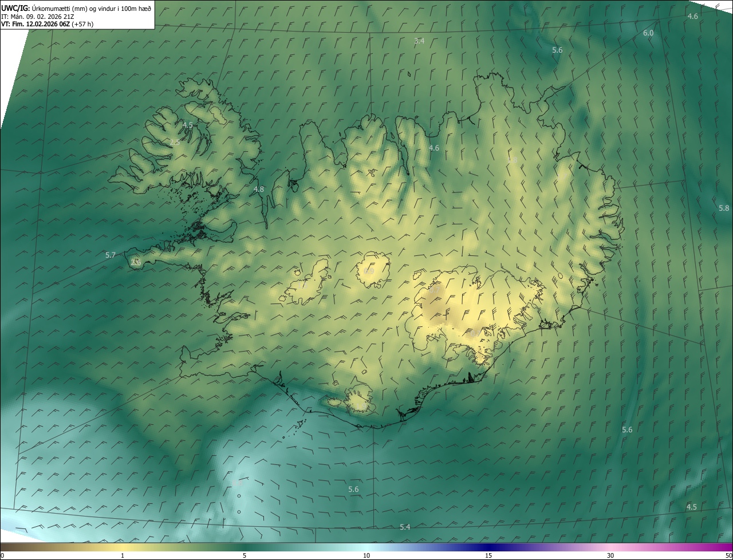Select the 2.6 label on Snæfellsnes tip
This screenshot has height=560, width=733.
[x=136, y=262]
